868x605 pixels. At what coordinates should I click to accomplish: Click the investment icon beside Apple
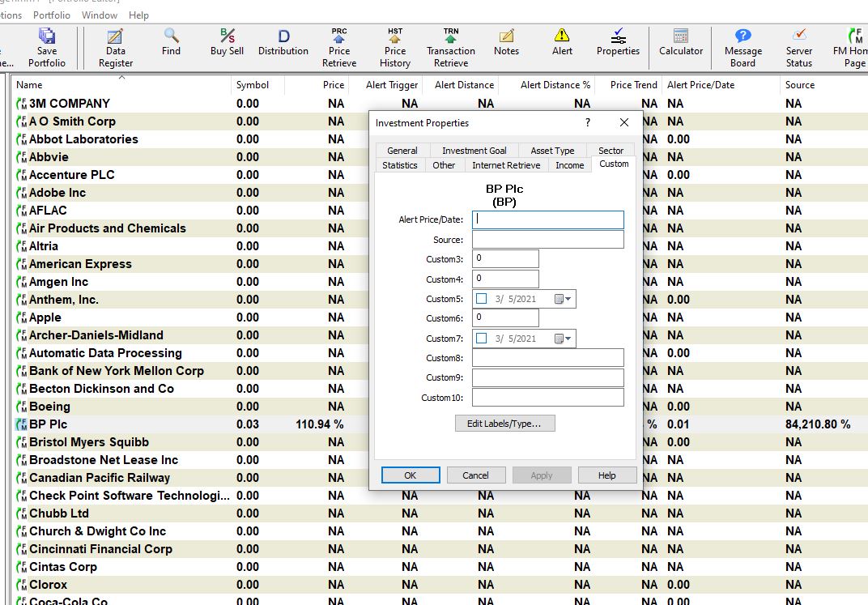coord(22,317)
